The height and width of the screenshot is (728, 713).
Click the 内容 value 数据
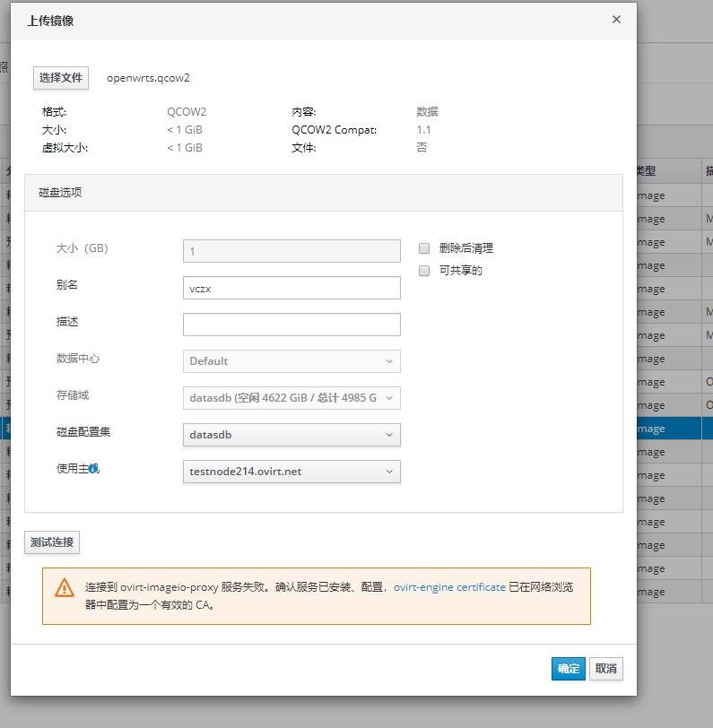click(x=427, y=112)
